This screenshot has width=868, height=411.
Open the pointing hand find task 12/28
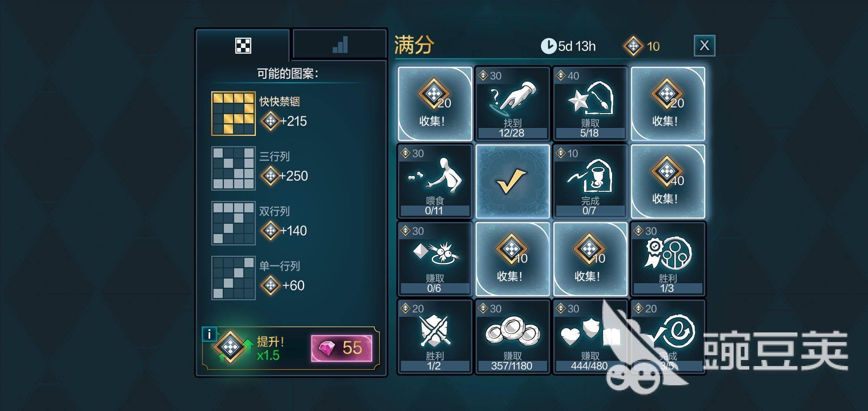(x=512, y=104)
